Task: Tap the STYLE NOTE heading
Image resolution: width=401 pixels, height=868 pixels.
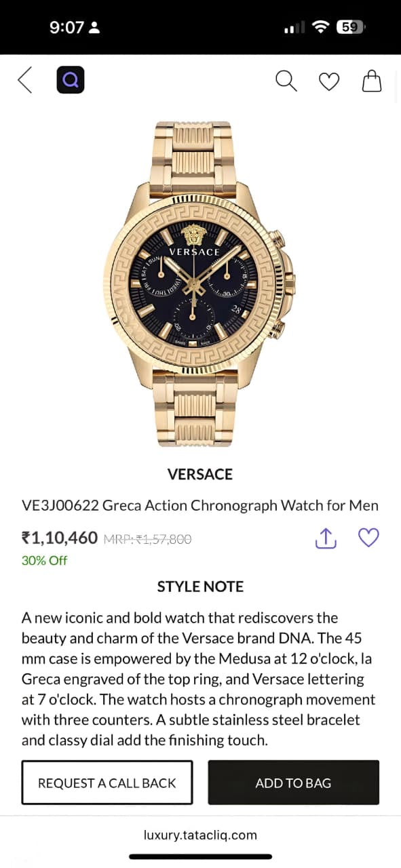Action: 199,586
